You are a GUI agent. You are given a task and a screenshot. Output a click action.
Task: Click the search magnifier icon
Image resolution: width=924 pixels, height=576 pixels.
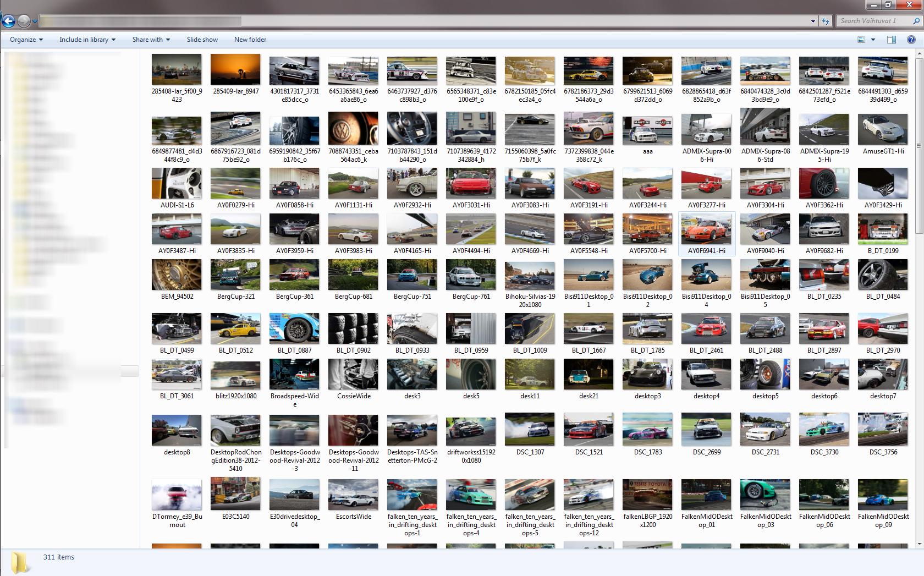(x=916, y=21)
